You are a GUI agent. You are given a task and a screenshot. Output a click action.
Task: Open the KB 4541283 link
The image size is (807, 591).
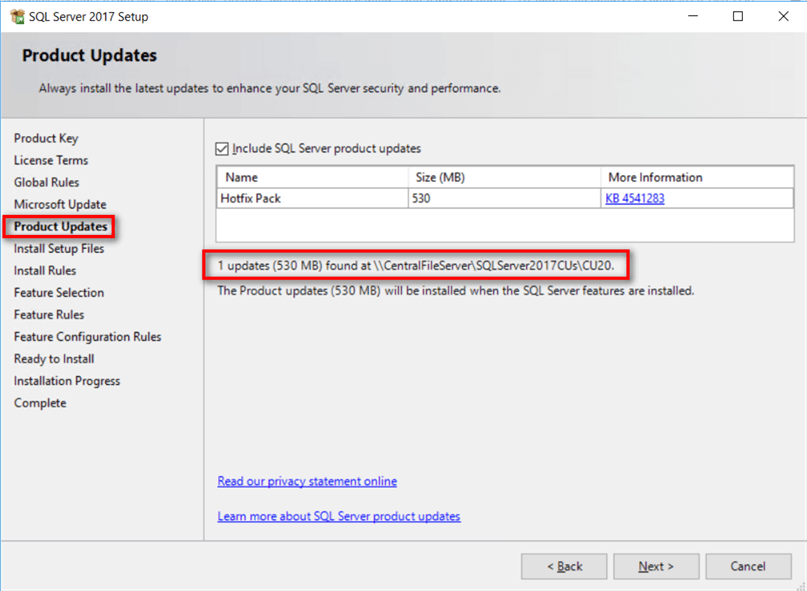(635, 198)
